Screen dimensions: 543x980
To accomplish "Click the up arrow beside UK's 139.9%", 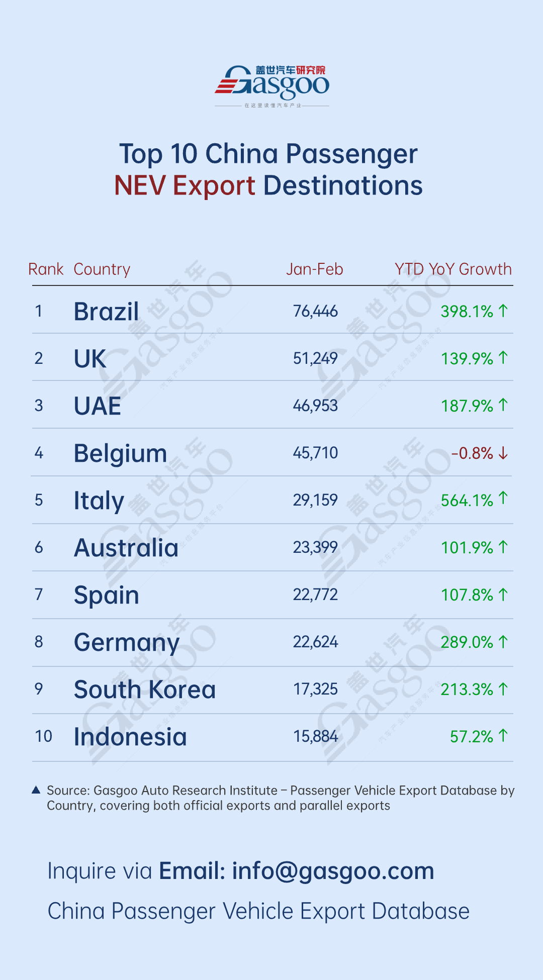I will tap(503, 358).
